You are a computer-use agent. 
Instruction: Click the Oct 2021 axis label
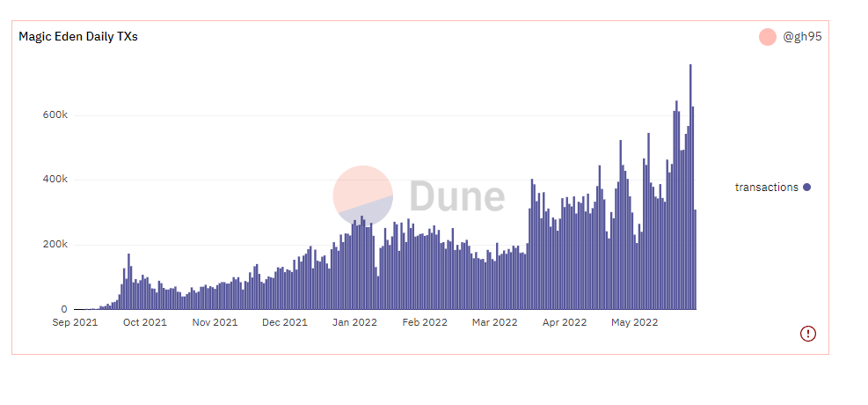pyautogui.click(x=144, y=322)
